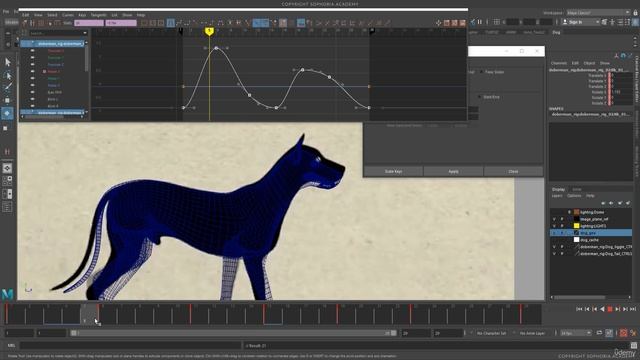
Task: Set Spline tangents in Graph Editor
Action: (x=179, y=23)
